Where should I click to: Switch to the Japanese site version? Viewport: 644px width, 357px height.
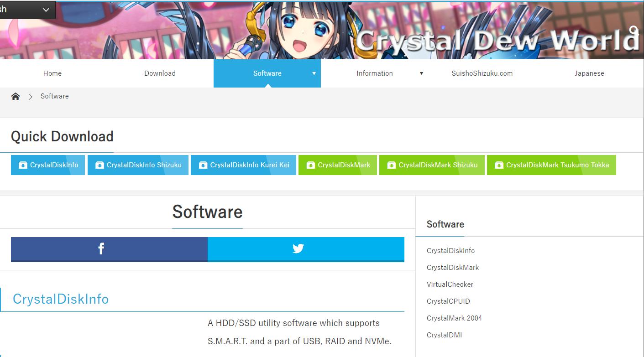coord(589,73)
